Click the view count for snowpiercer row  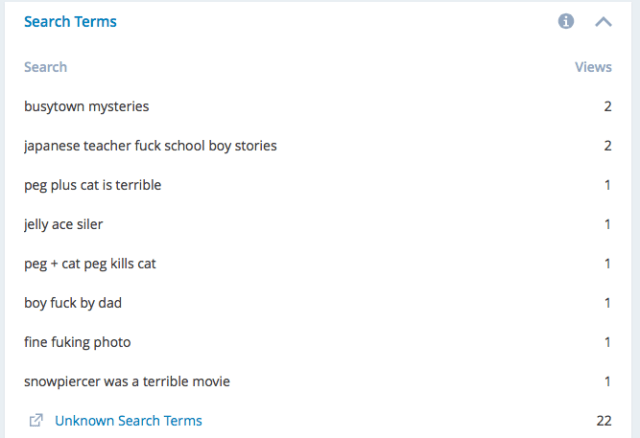(607, 381)
